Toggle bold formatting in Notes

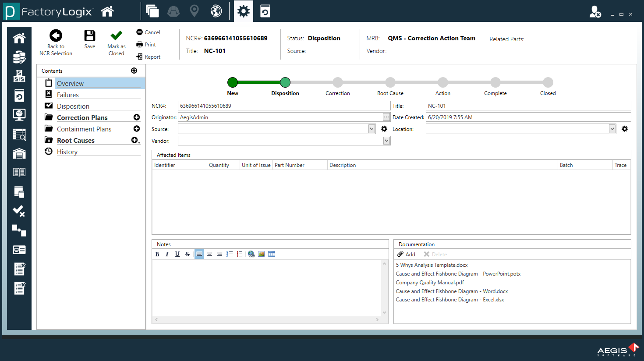157,254
